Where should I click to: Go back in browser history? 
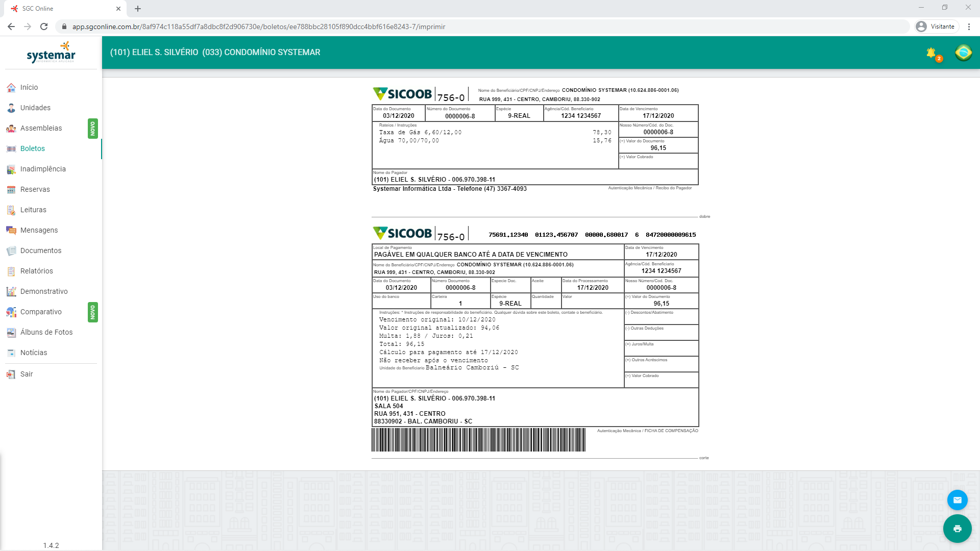tap(11, 27)
